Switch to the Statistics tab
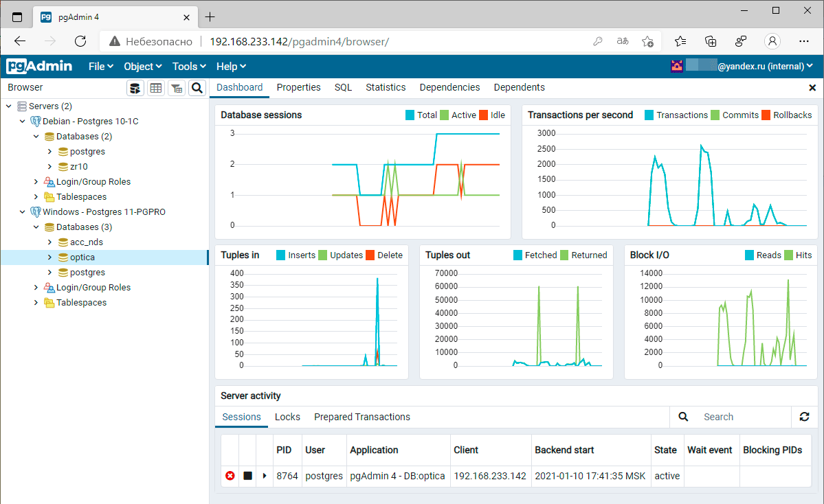The width and height of the screenshot is (824, 504). tap(386, 87)
